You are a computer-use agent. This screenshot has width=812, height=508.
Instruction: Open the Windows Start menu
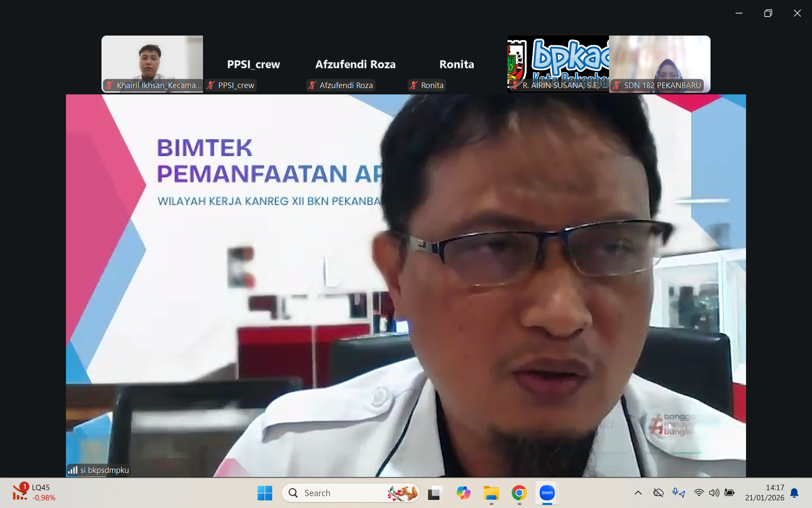[265, 493]
